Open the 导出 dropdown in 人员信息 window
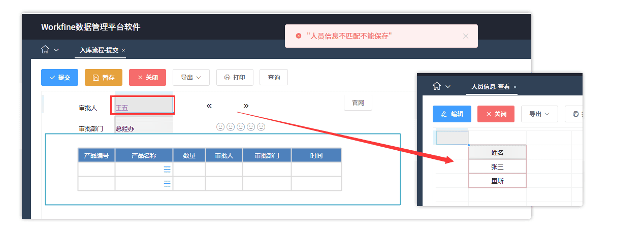Screen dimensions: 644x234 pos(539,114)
